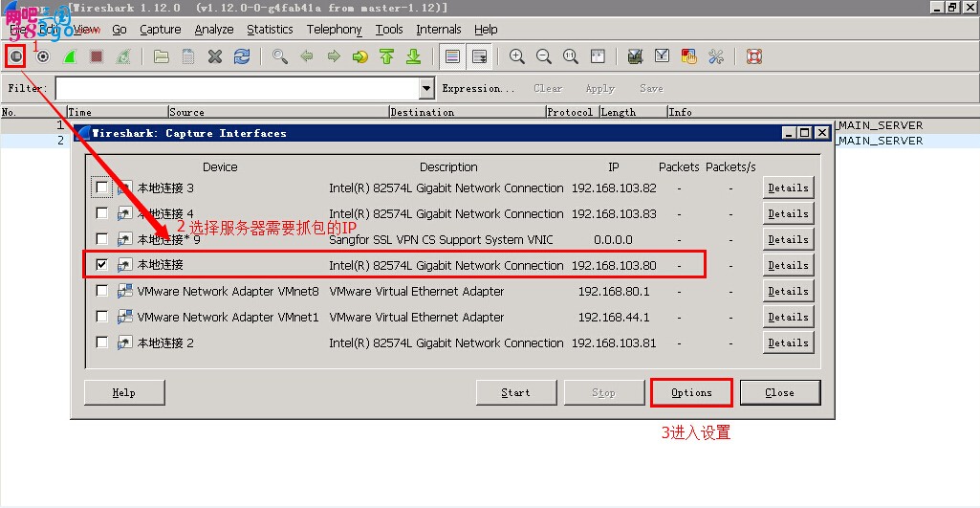Image resolution: width=980 pixels, height=508 pixels.
Task: Open preferences (wrench icon)
Action: [716, 57]
